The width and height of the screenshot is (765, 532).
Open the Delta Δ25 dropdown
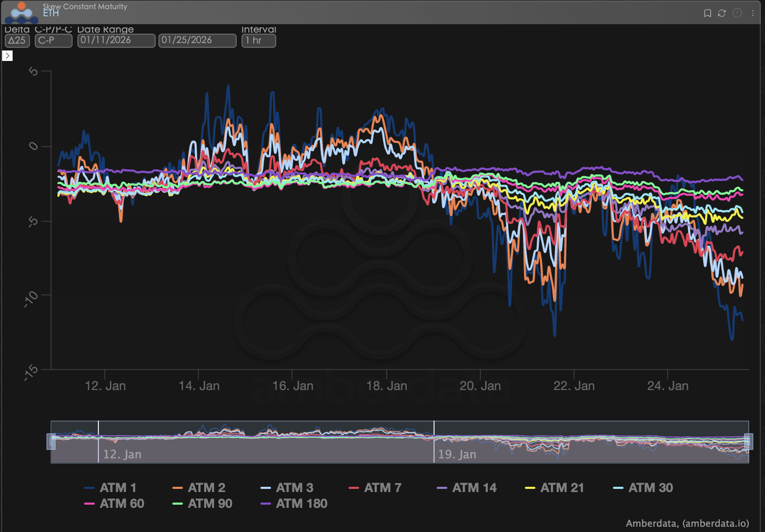[17, 40]
